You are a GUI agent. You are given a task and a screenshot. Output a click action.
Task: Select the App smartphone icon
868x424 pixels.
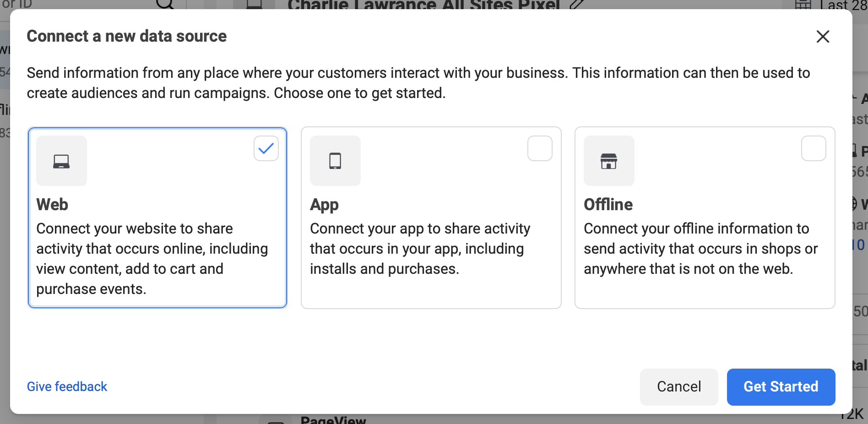point(335,161)
